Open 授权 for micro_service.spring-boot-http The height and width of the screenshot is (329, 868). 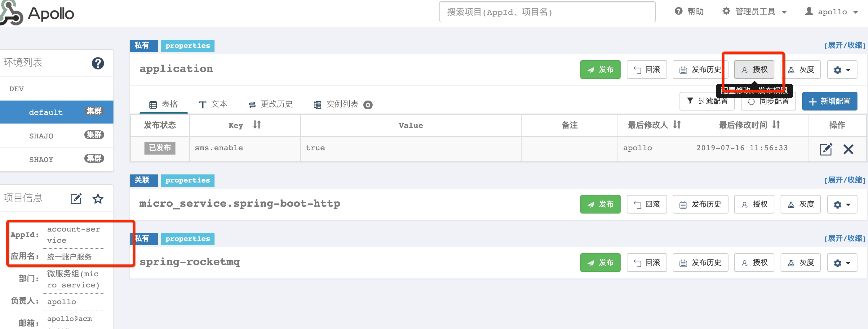click(754, 204)
